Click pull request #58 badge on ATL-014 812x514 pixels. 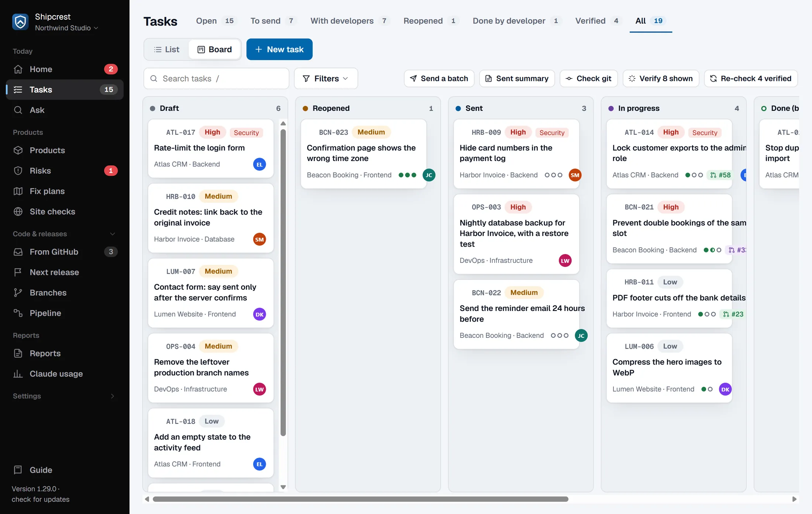(720, 175)
